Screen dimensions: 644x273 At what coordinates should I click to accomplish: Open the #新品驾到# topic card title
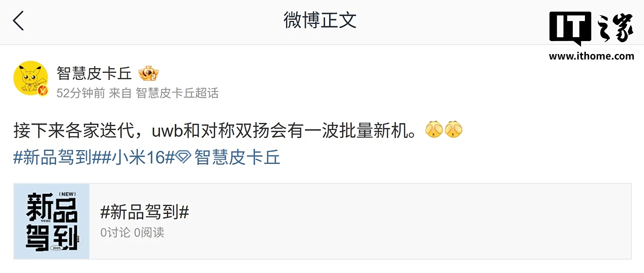(145, 212)
